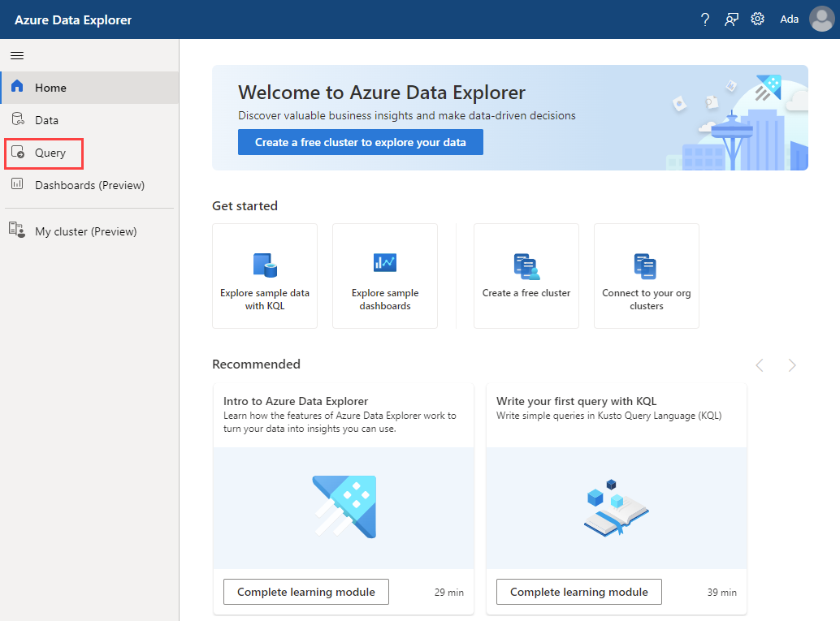Click the Query icon in sidebar
This screenshot has height=621, width=840.
(x=18, y=152)
